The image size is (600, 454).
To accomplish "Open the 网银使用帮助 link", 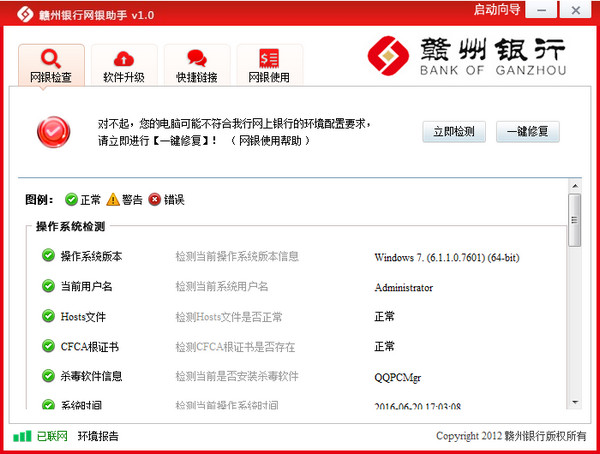I will click(x=270, y=141).
